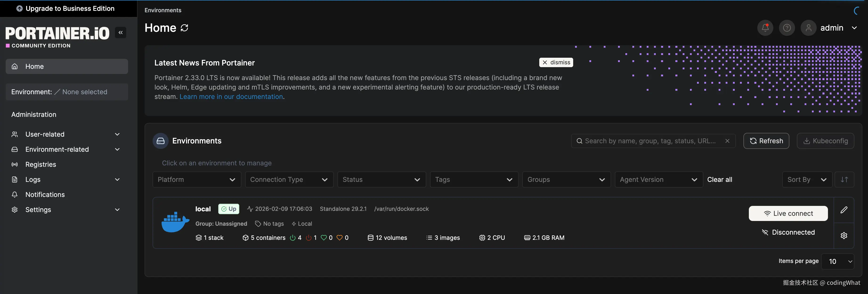Collapse the sidebar with double-chevron icon
This screenshot has width=868, height=294.
(x=121, y=33)
